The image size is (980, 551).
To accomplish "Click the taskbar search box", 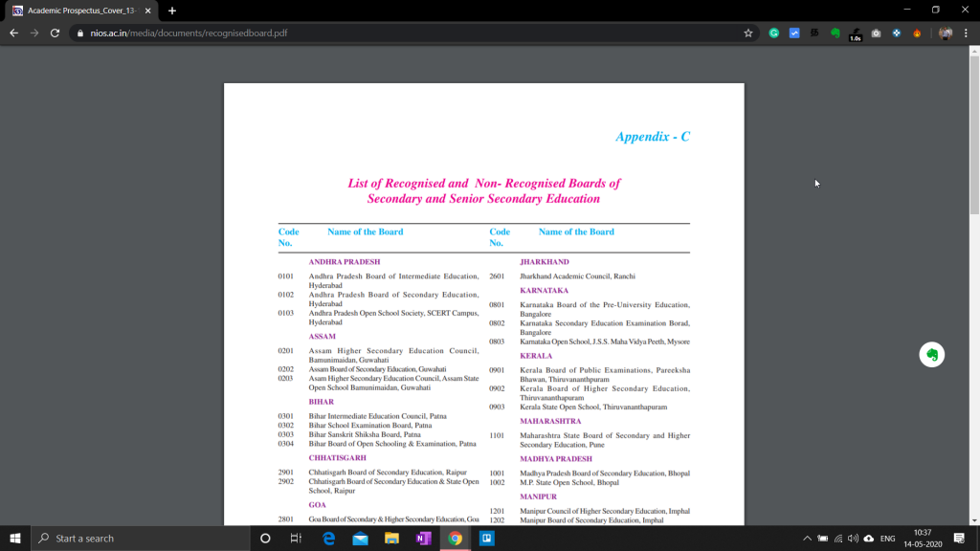I will tap(141, 538).
